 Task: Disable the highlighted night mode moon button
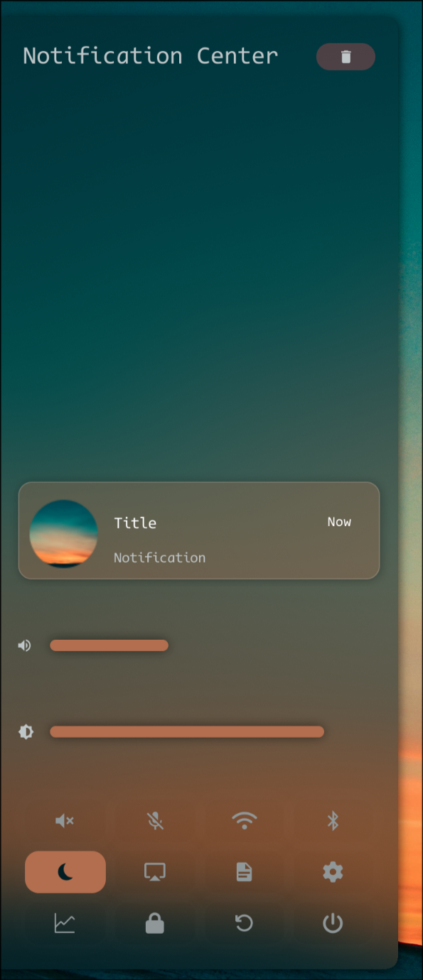click(x=65, y=872)
